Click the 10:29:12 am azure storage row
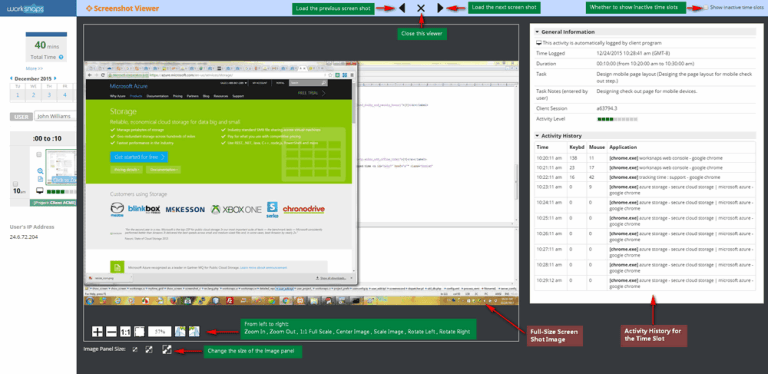This screenshot has height=374, width=768. (645, 283)
